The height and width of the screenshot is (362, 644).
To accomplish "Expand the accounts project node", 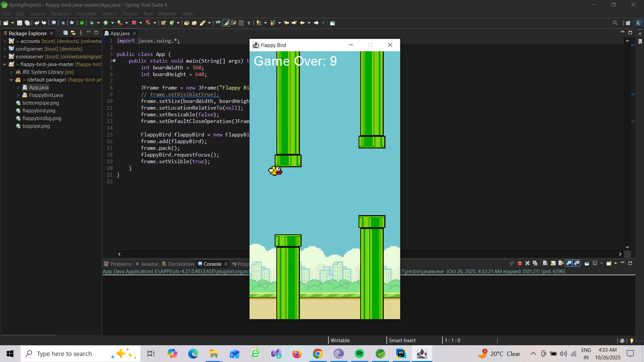I will click(5, 41).
